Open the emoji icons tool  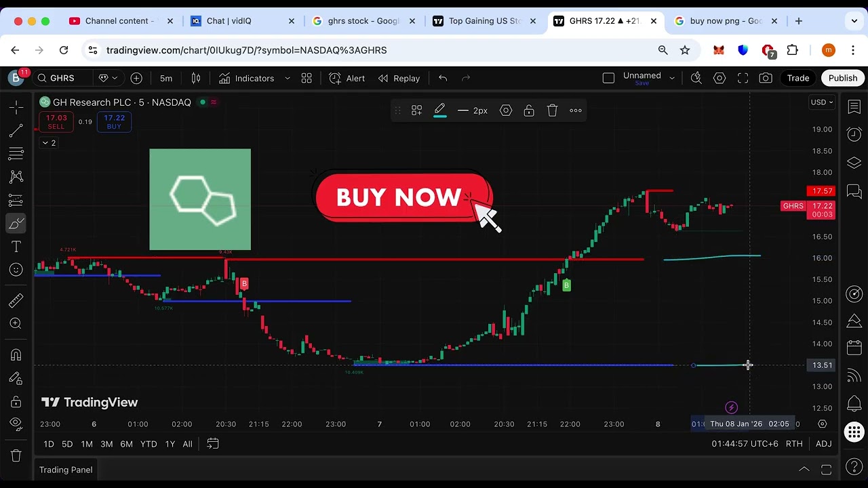click(16, 270)
